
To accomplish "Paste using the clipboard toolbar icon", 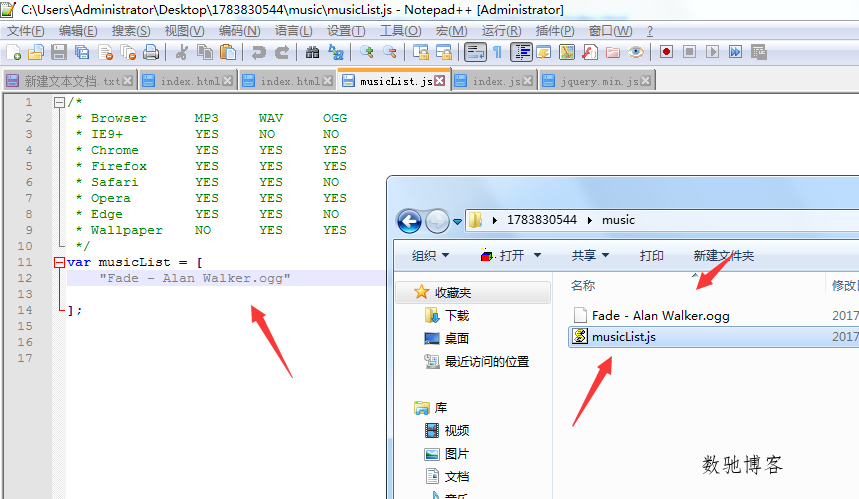I will click(228, 53).
